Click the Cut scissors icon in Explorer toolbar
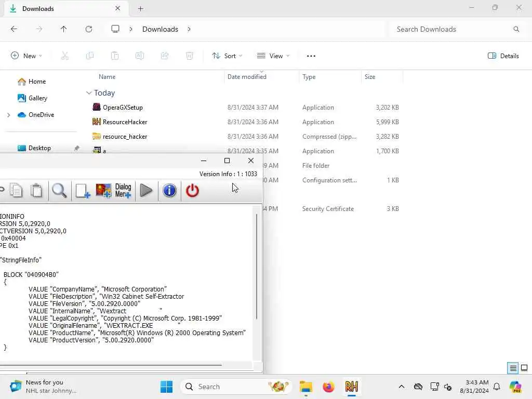This screenshot has width=532, height=399. (65, 56)
